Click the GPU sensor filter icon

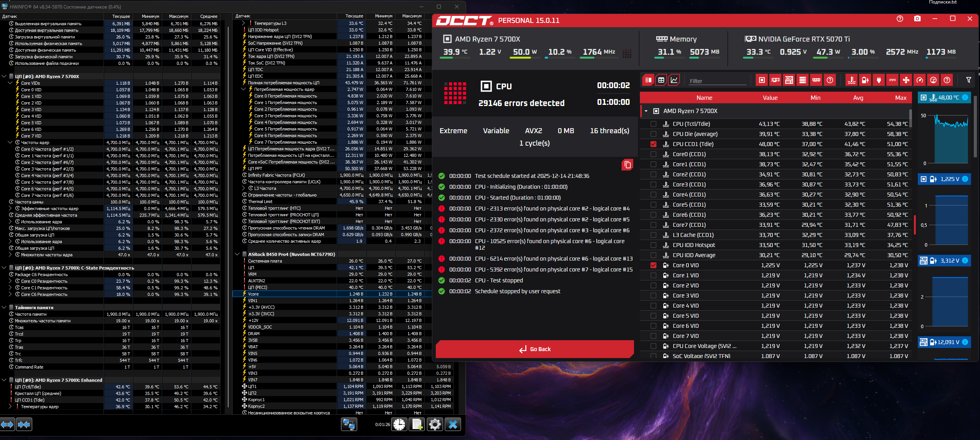point(775,80)
